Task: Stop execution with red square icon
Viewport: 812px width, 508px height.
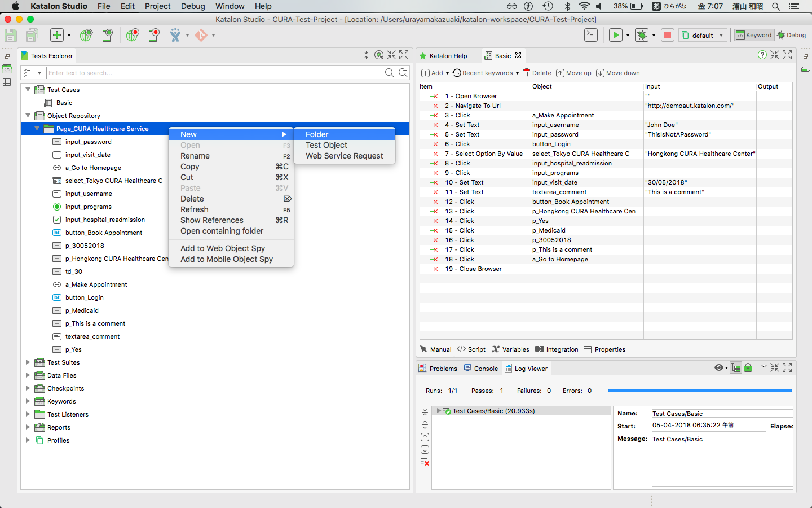Action: point(668,35)
